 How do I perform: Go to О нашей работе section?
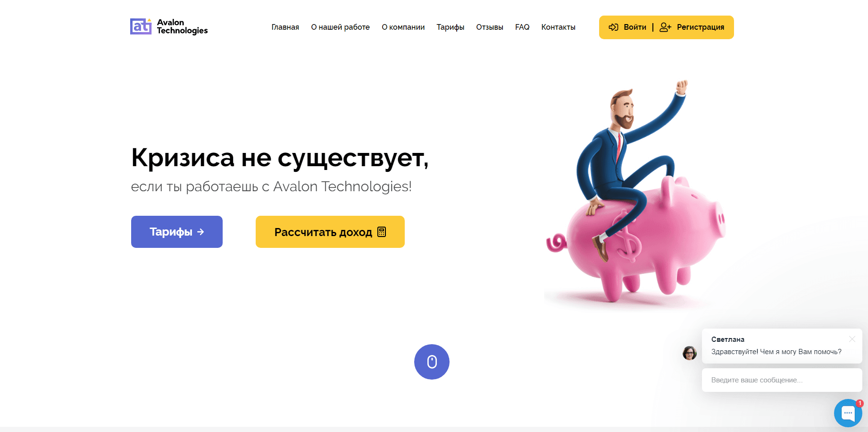(x=340, y=27)
